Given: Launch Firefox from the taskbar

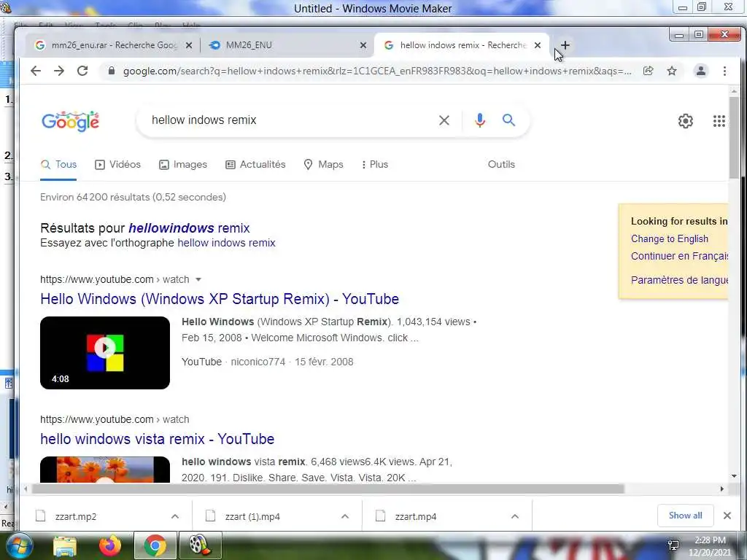Looking at the screenshot, I should pyautogui.click(x=110, y=545).
